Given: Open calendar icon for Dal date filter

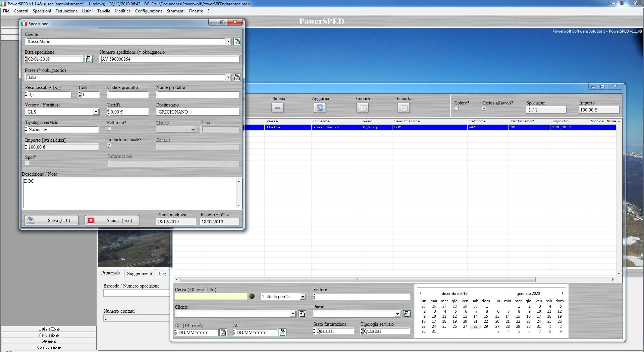Looking at the screenshot, I should click(x=223, y=333).
